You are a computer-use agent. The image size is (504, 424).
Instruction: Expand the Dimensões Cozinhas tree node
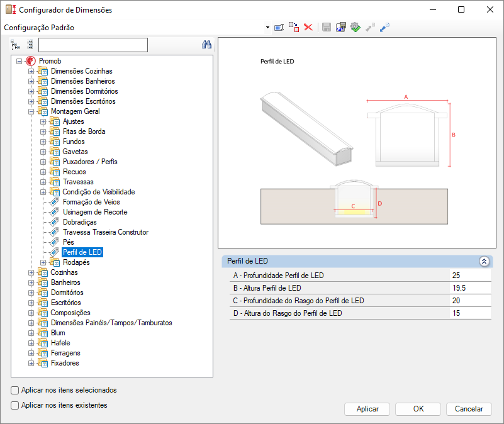click(31, 71)
